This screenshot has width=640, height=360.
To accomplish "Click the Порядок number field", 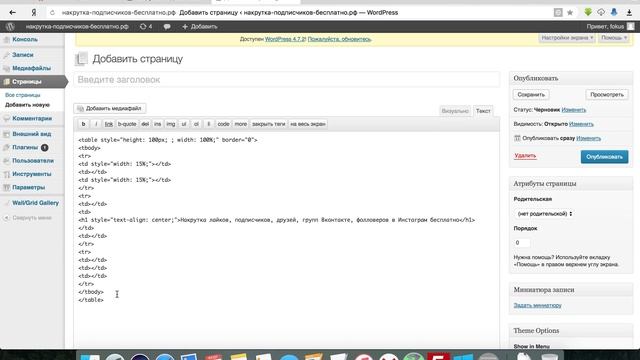I will tap(522, 243).
